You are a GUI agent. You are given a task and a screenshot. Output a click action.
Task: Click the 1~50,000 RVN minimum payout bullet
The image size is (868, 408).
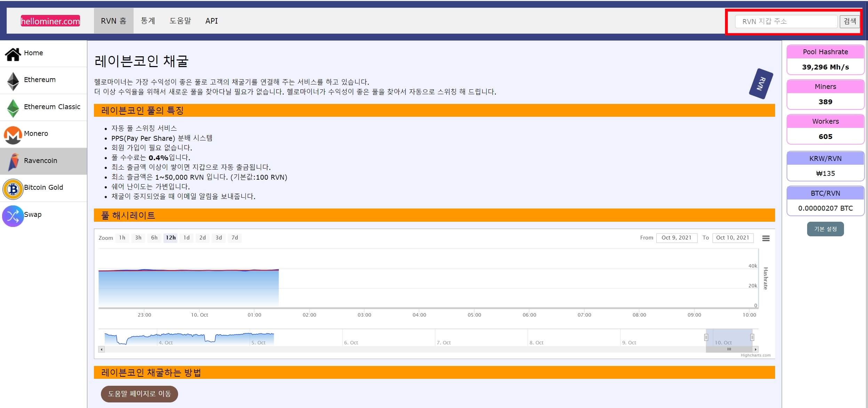(199, 177)
